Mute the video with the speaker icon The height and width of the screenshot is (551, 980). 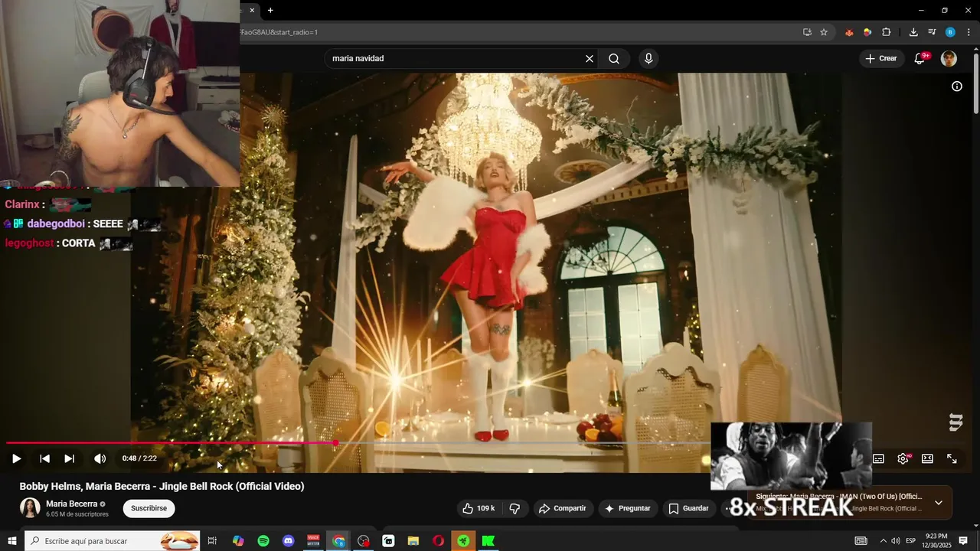coord(100,458)
